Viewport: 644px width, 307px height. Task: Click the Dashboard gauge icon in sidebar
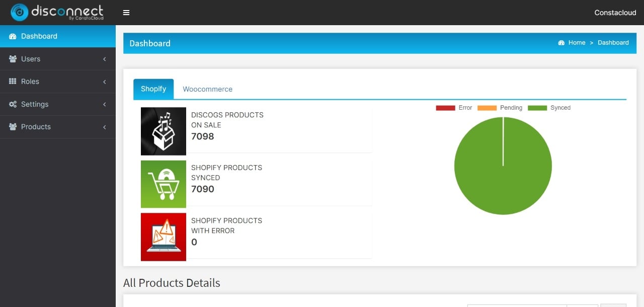tap(13, 36)
